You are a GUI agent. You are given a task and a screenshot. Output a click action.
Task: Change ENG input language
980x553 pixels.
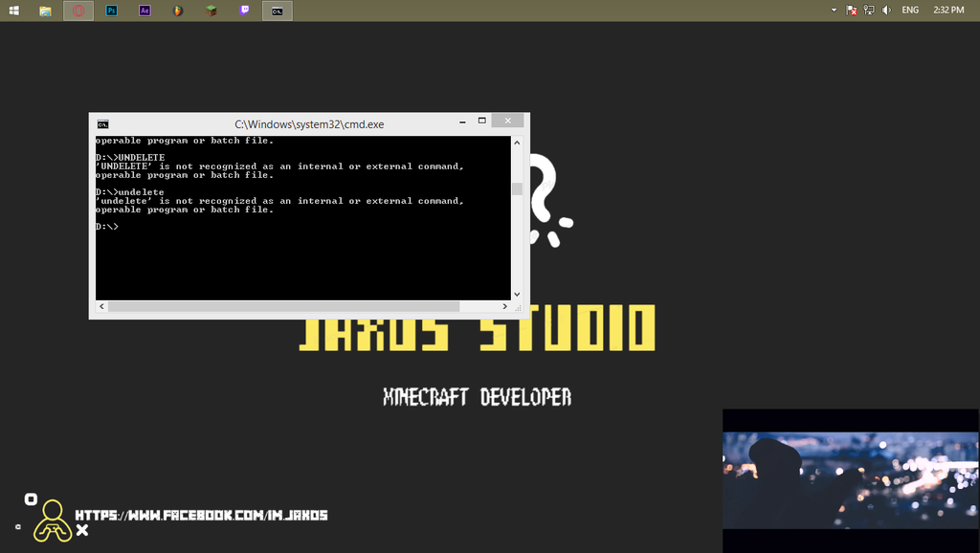[910, 10]
